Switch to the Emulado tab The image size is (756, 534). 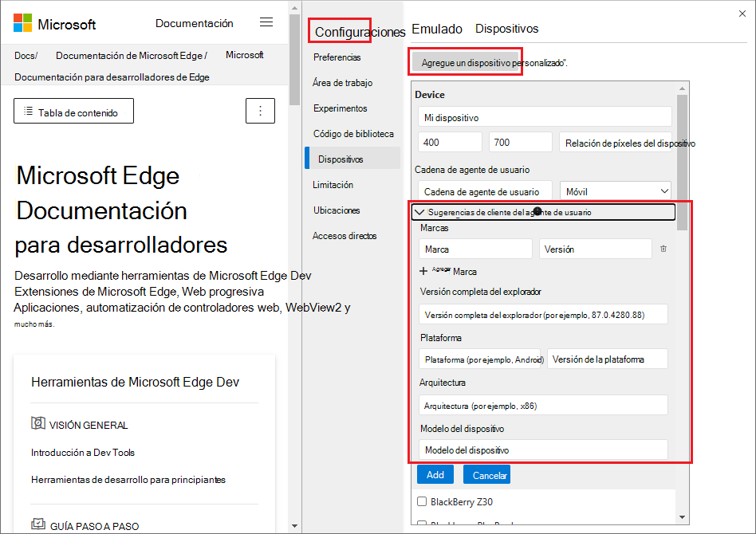[437, 28]
